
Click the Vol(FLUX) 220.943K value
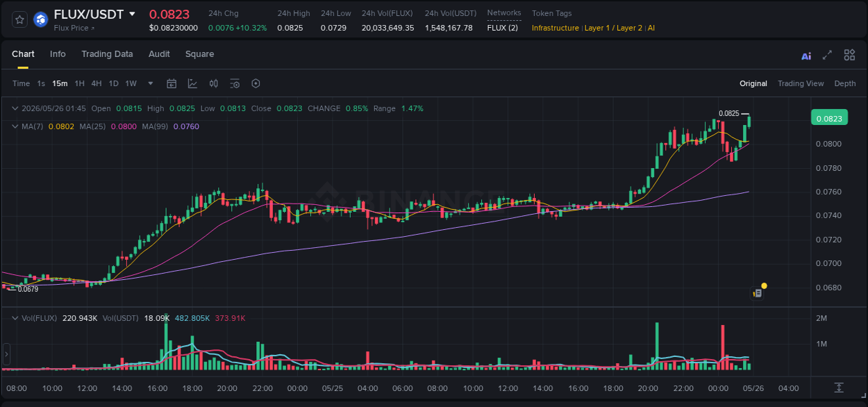pyautogui.click(x=79, y=318)
